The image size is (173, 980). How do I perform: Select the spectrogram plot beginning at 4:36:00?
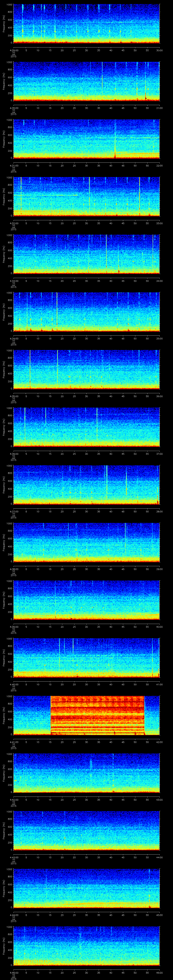coord(86,427)
